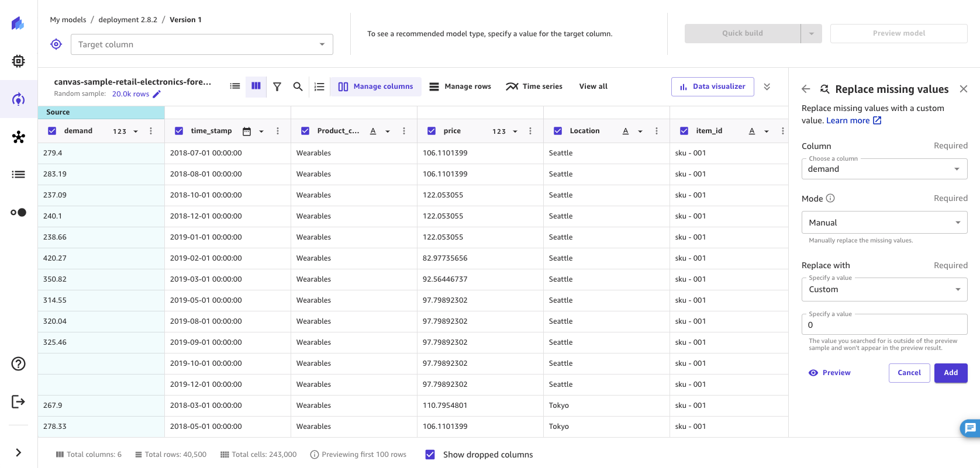Open three-dot menu for demand column

[x=151, y=131]
